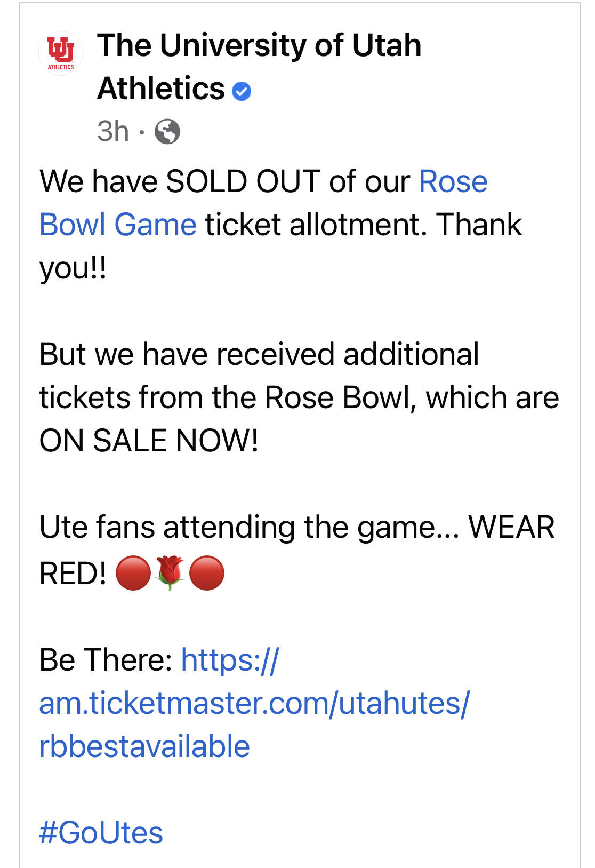595x868 pixels.
Task: Click the text "you!!"
Action: [x=73, y=268]
